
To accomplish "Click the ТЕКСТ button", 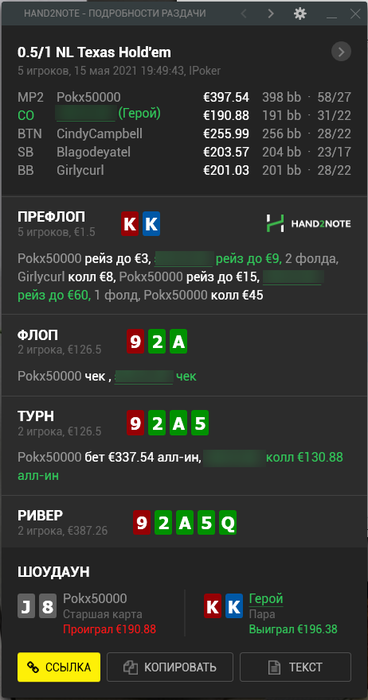I will 295,667.
